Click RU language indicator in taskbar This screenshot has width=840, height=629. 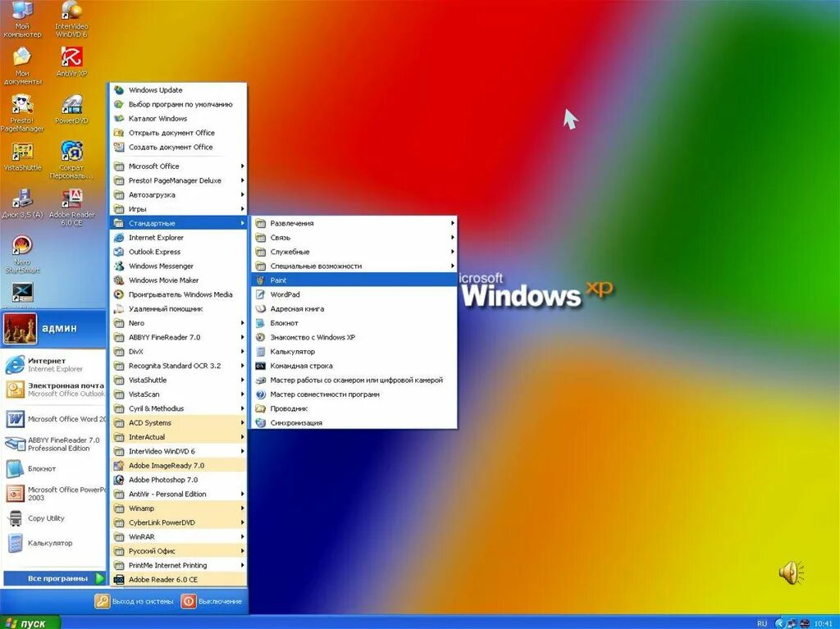(762, 623)
